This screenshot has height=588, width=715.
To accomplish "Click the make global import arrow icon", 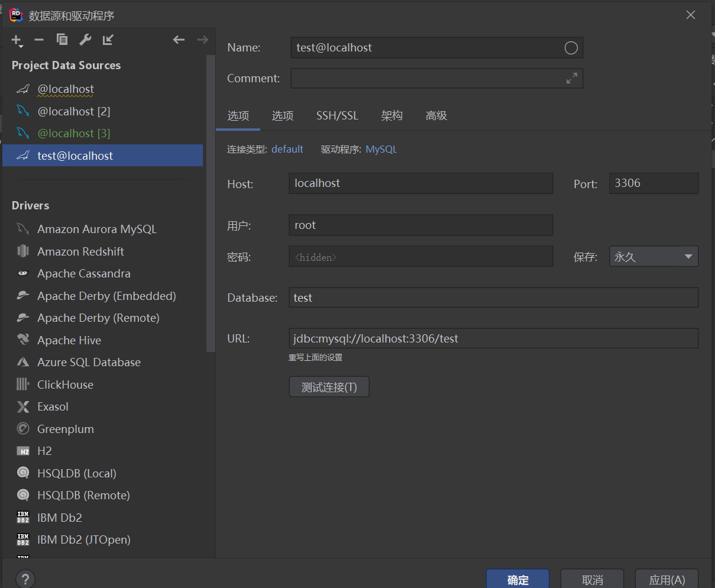I will click(x=108, y=40).
